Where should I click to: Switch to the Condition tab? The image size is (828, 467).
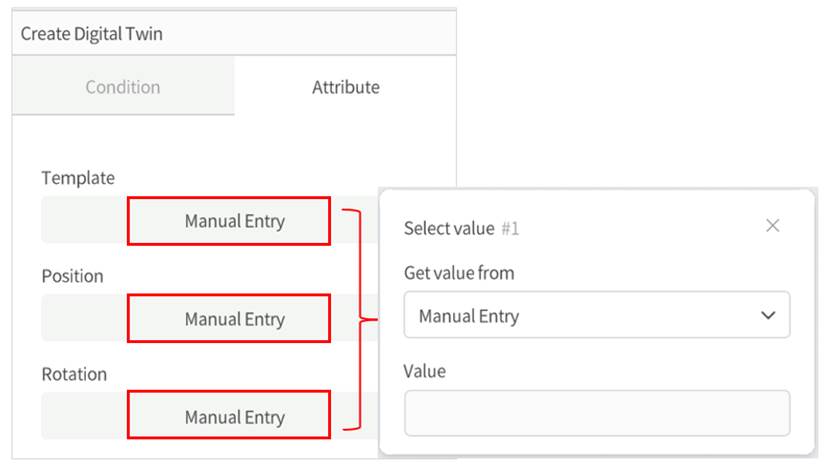click(123, 87)
